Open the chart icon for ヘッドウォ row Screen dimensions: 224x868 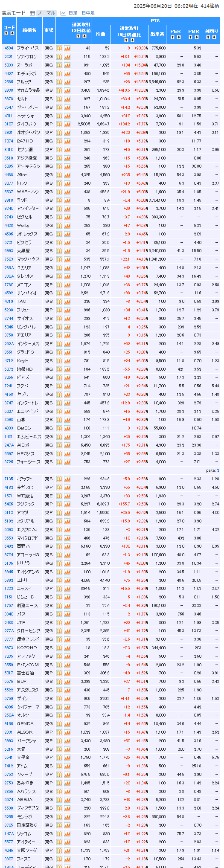(67, 116)
